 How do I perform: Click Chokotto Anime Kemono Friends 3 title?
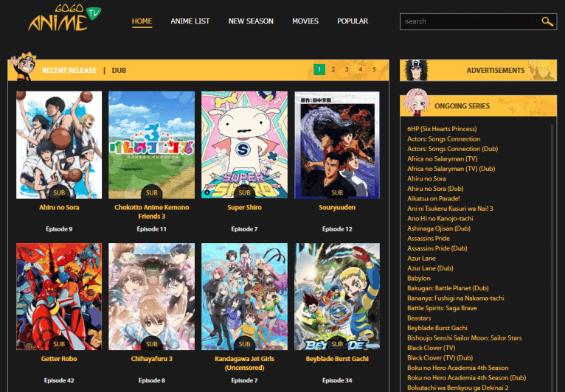(152, 211)
